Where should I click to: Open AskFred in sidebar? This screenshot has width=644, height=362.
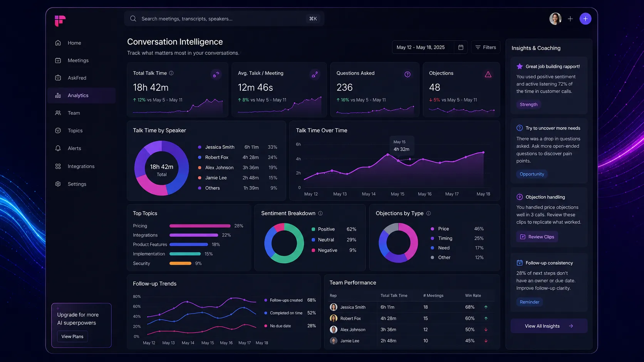click(82, 78)
